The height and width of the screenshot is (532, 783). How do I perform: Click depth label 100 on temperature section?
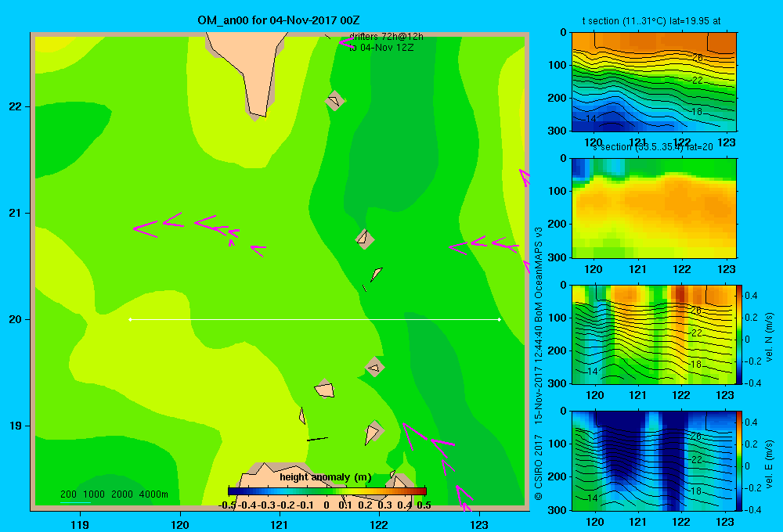557,65
